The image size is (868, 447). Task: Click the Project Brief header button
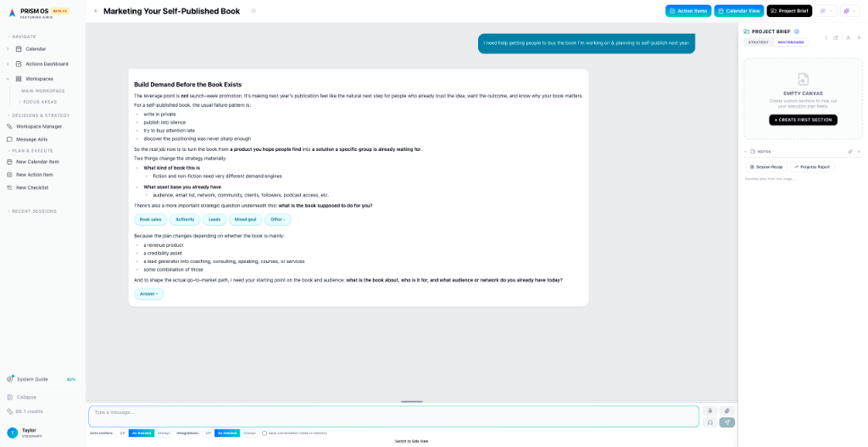789,11
